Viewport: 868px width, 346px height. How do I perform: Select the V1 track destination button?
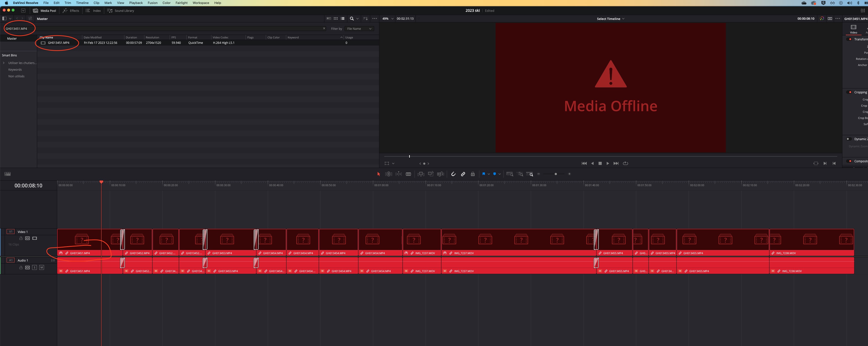tap(10, 232)
